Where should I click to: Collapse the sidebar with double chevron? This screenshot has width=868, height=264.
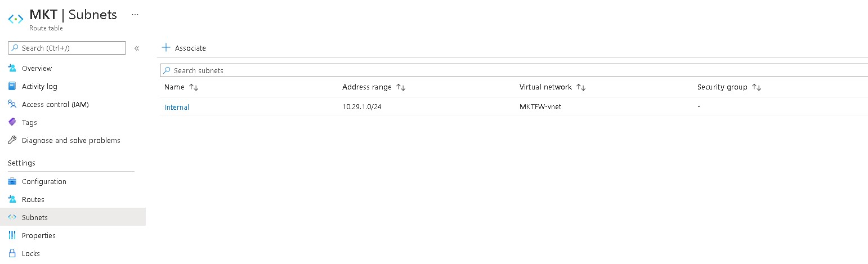click(137, 48)
